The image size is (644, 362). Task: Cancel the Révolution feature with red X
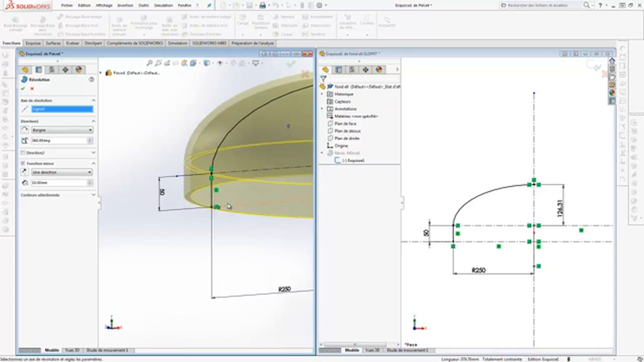point(32,89)
